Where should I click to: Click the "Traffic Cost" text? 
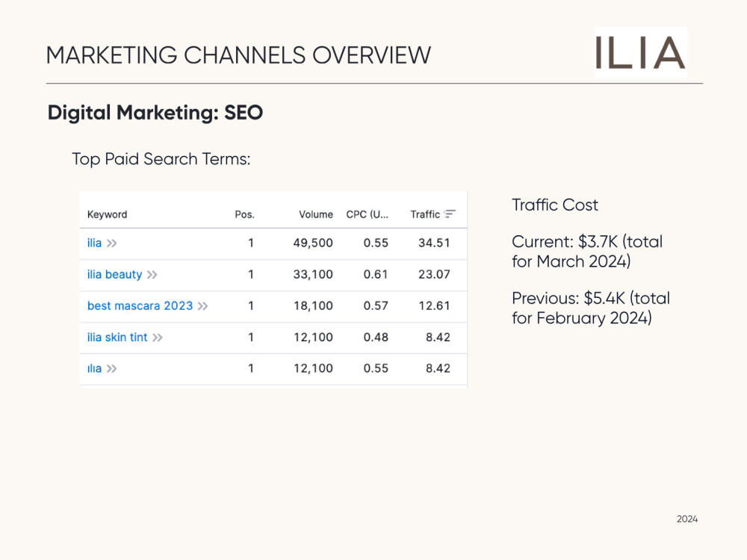pyautogui.click(x=555, y=205)
